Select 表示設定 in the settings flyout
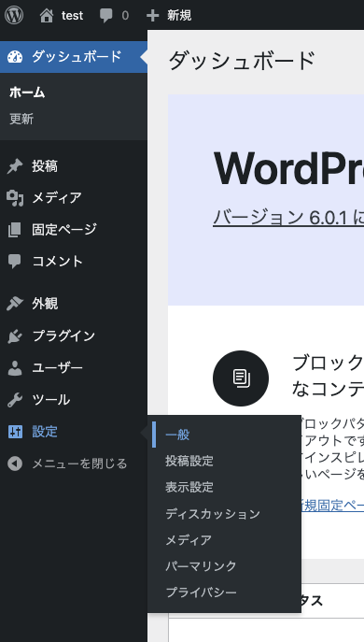The image size is (364, 642). [189, 487]
